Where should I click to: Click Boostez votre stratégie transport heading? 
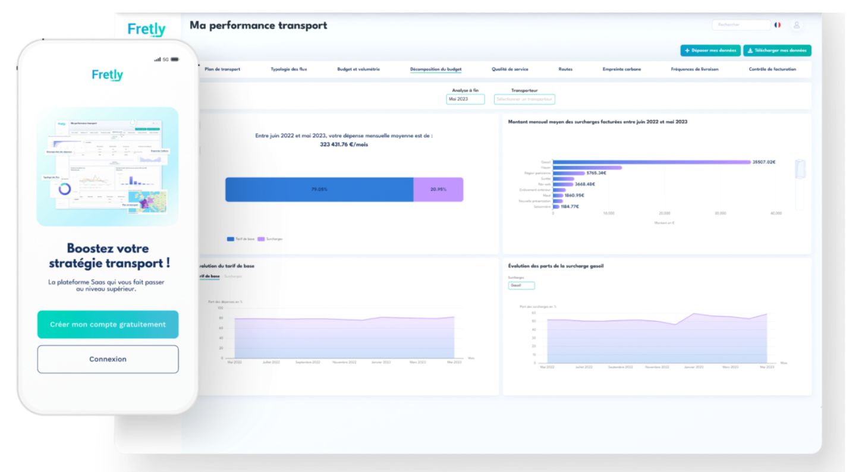[108, 256]
